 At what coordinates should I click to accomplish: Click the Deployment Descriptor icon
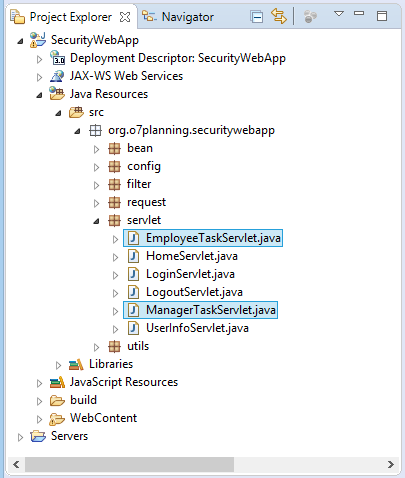pyautogui.click(x=57, y=58)
